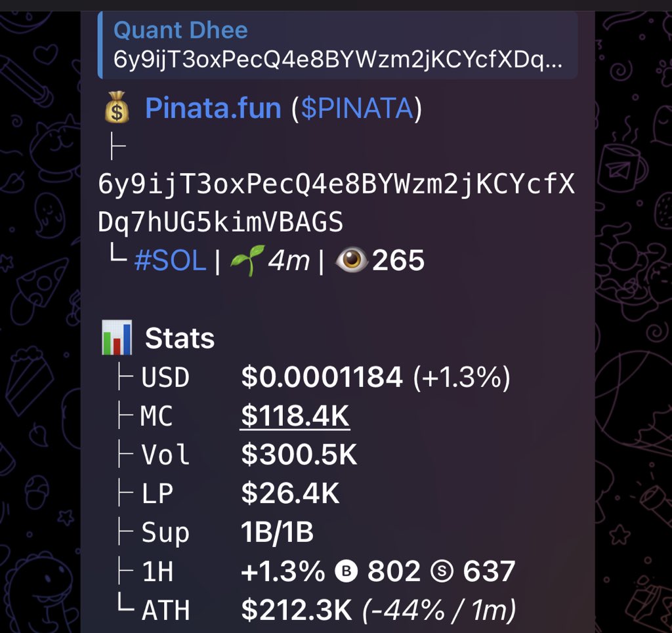
Task: Click the 1H +1.3% change value
Action: [x=283, y=571]
